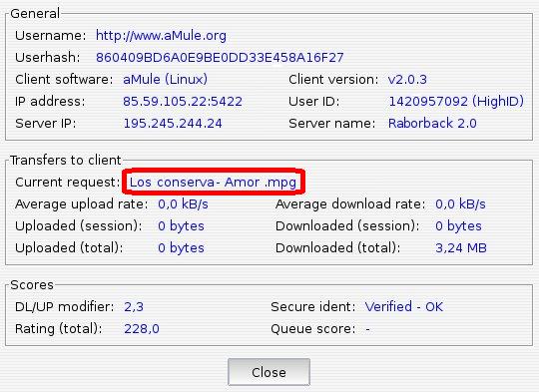The image size is (539, 392).
Task: Close the client details dialog
Action: pyautogui.click(x=269, y=372)
